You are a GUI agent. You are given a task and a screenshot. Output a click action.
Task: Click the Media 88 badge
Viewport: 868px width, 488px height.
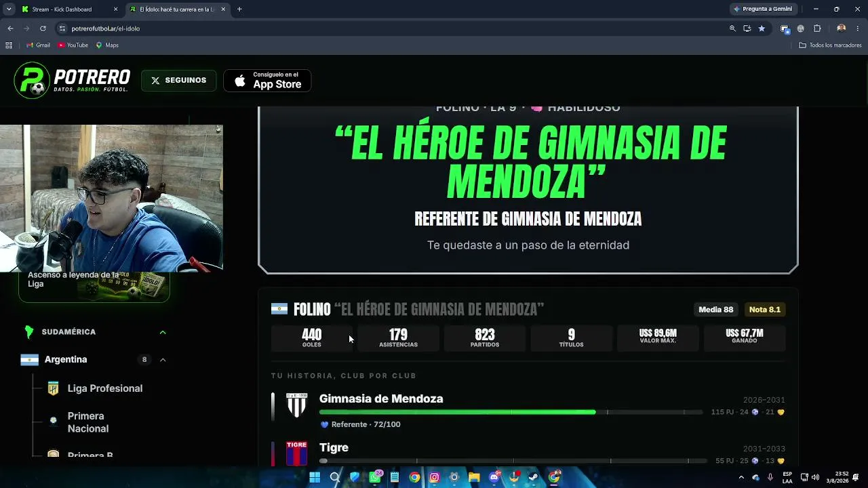[716, 310]
